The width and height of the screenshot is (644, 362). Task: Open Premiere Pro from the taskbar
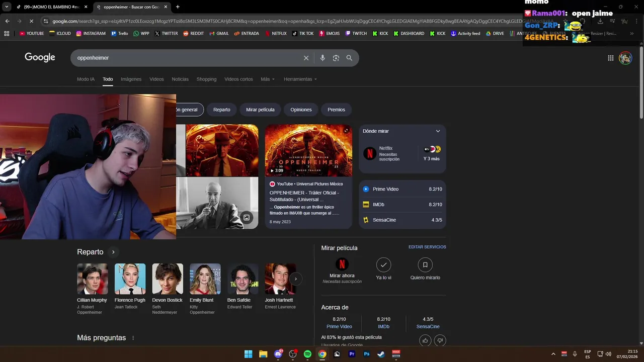point(352,354)
